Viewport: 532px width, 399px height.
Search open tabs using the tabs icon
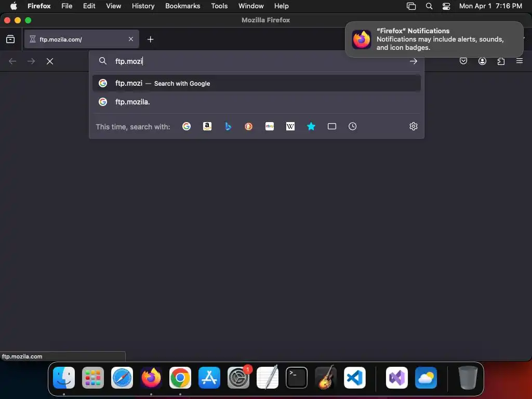coord(332,126)
